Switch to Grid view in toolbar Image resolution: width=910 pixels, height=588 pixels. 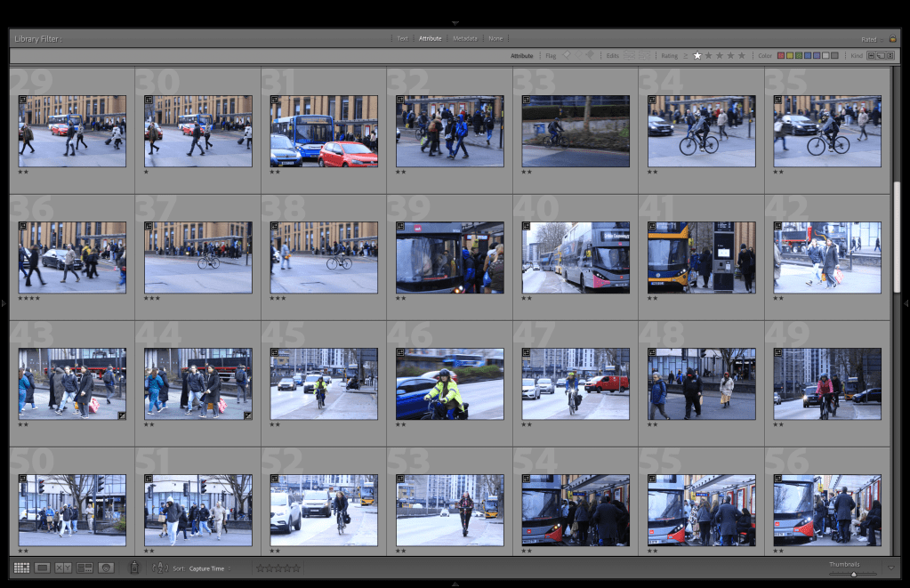pyautogui.click(x=21, y=568)
